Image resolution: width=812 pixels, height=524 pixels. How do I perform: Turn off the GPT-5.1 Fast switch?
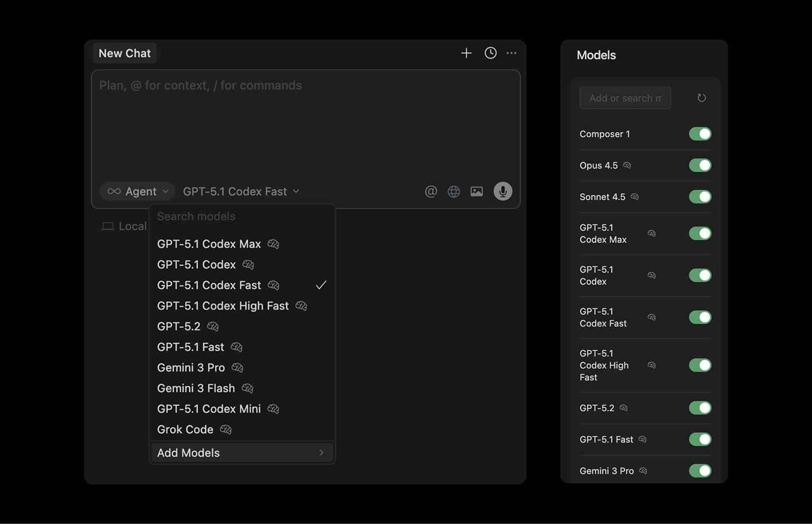pos(700,439)
